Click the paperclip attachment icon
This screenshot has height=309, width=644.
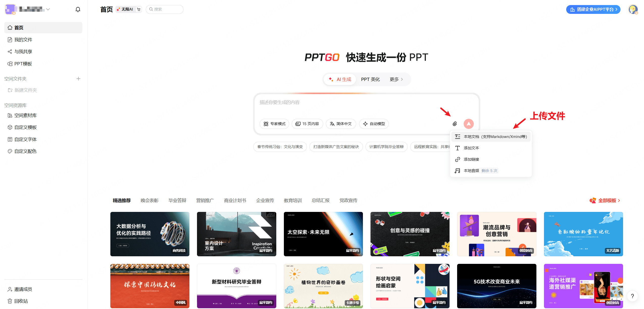455,124
